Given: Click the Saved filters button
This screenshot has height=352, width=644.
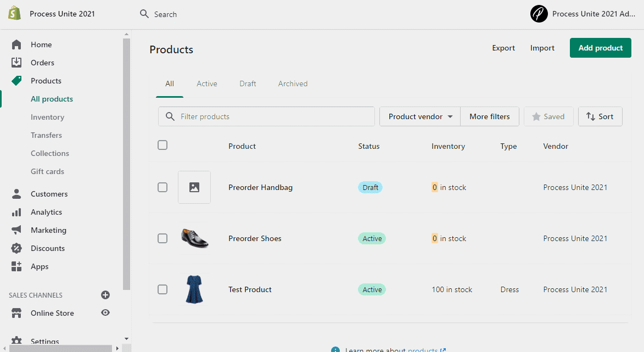Looking at the screenshot, I should (548, 116).
